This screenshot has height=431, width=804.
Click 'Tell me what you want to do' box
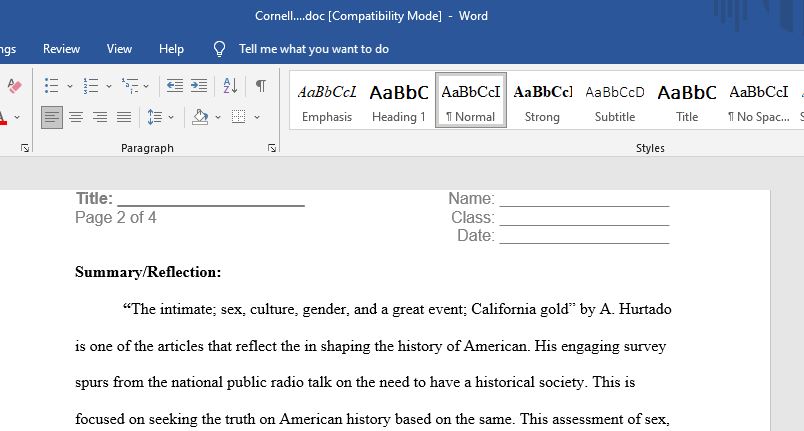pos(314,49)
